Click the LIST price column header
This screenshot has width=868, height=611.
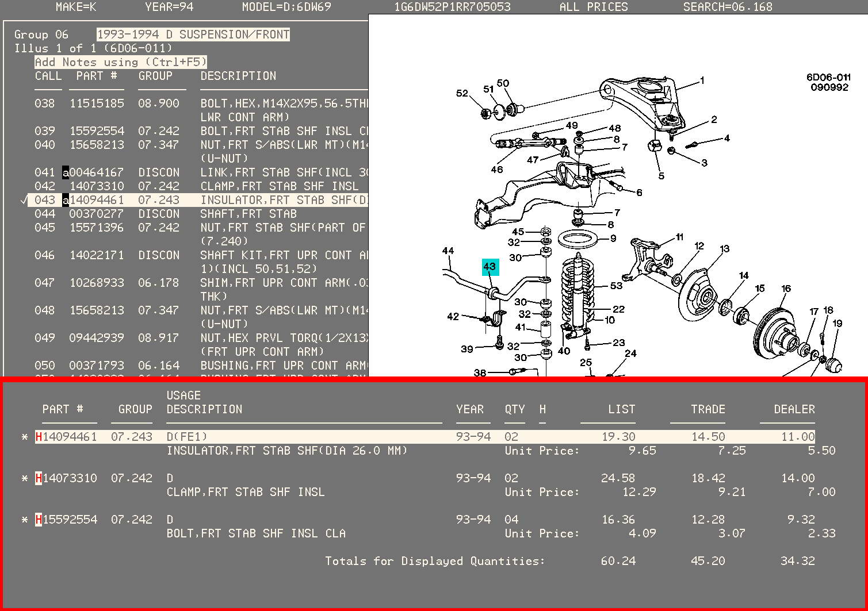click(621, 409)
